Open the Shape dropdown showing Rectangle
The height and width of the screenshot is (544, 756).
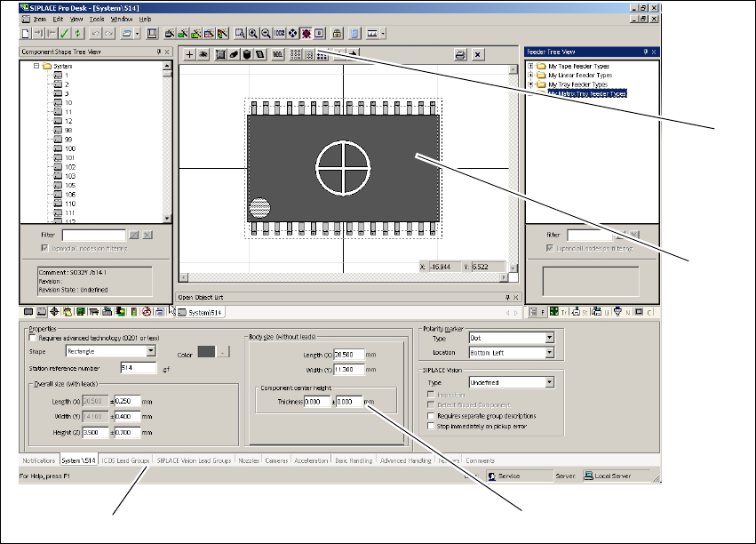tap(151, 351)
